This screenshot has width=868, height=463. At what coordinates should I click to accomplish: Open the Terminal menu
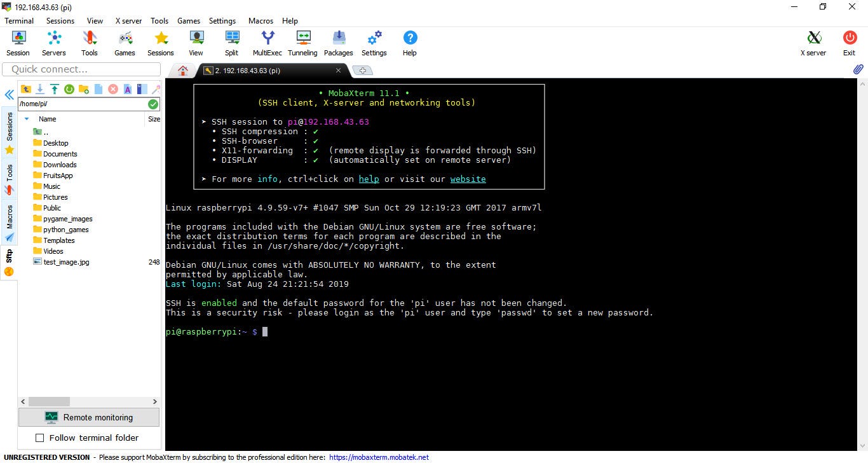[18, 20]
